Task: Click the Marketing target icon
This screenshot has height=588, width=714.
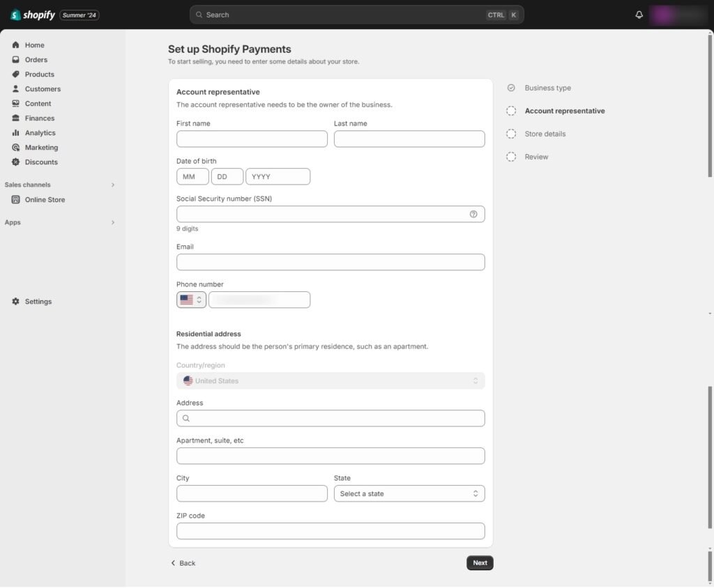Action: (15, 148)
